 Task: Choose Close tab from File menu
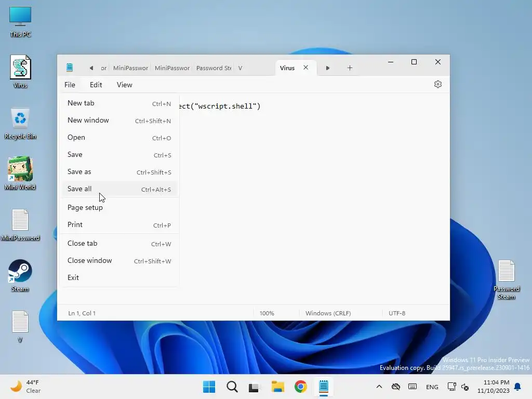[x=120, y=244]
